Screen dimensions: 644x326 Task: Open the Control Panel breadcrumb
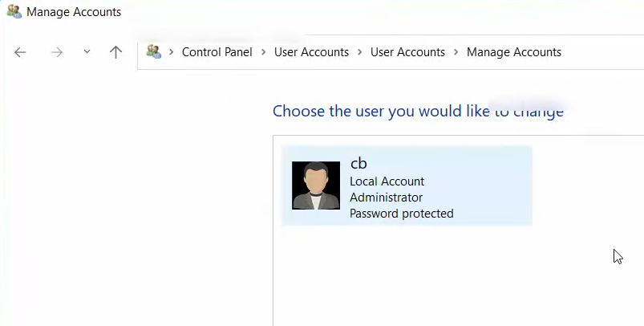point(217,52)
